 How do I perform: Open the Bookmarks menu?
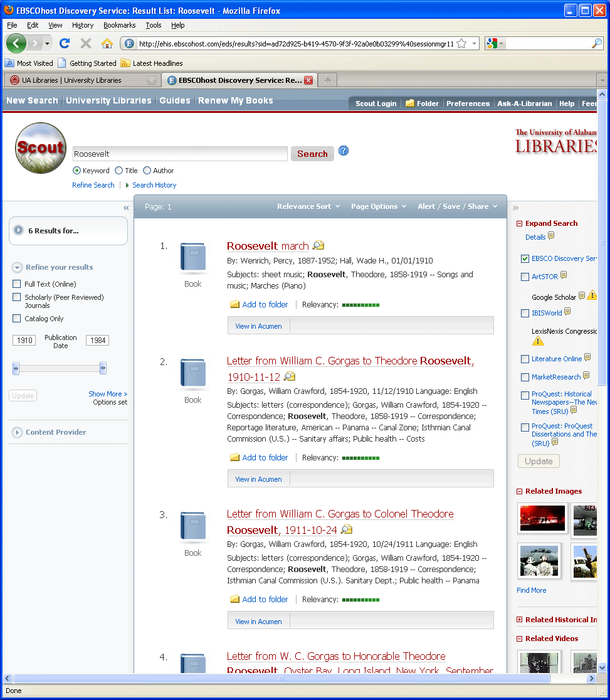119,25
